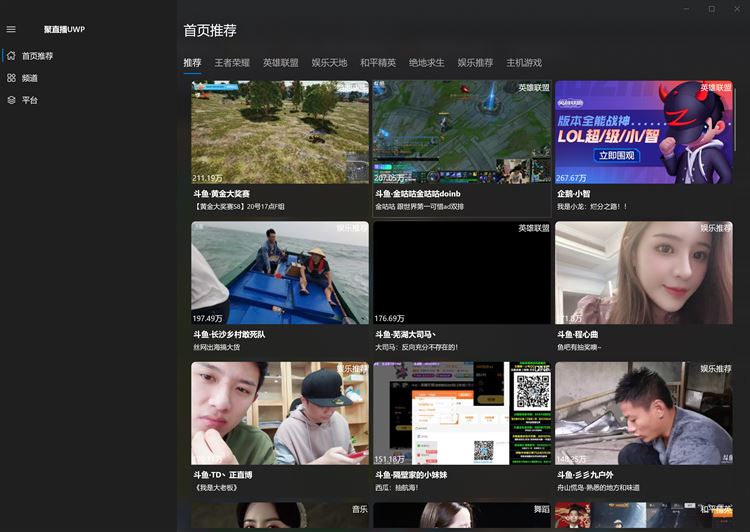Click the 197.49万 viewer count
This screenshot has height=532, width=750.
tap(208, 319)
